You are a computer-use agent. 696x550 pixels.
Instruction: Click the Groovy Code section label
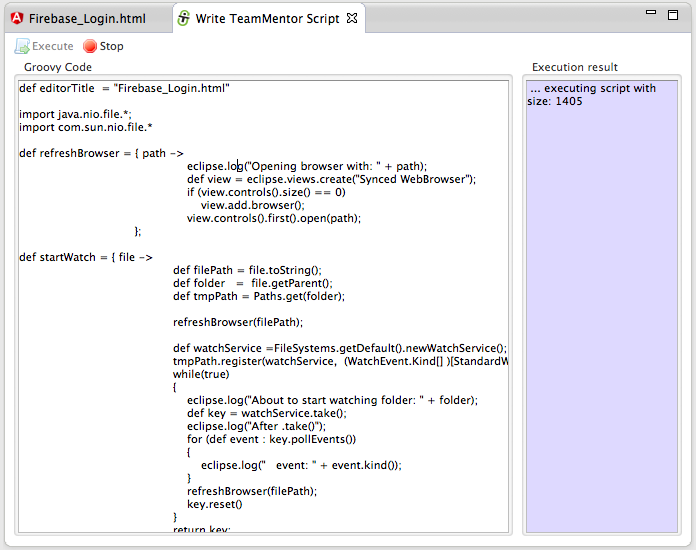coord(58,67)
